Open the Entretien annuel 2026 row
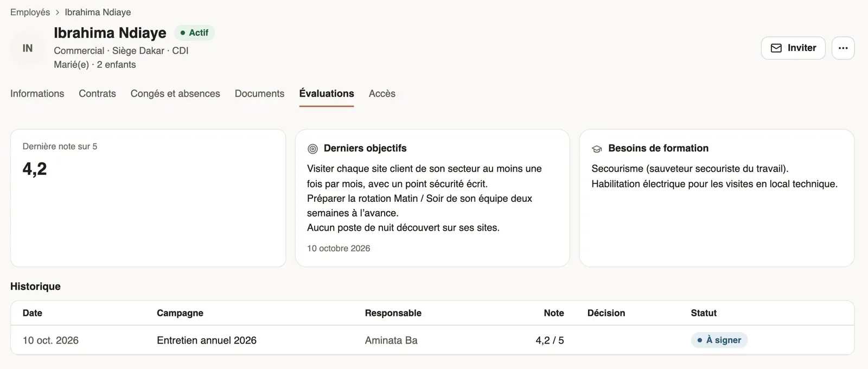The height and width of the screenshot is (369, 868). click(432, 340)
